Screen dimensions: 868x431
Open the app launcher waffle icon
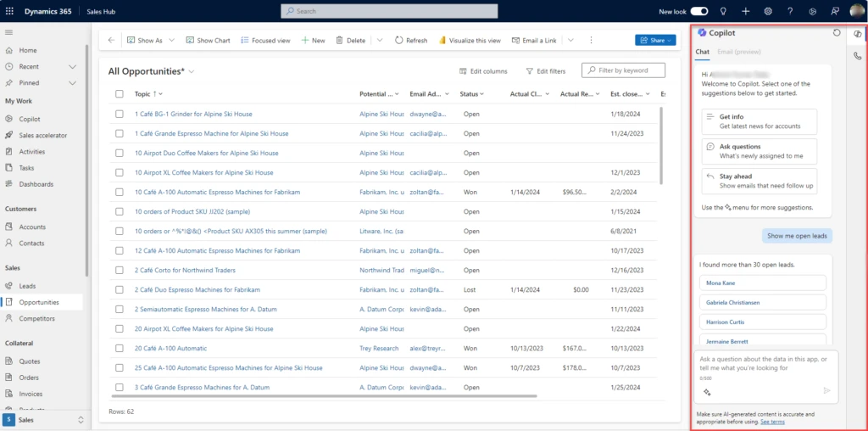point(10,11)
